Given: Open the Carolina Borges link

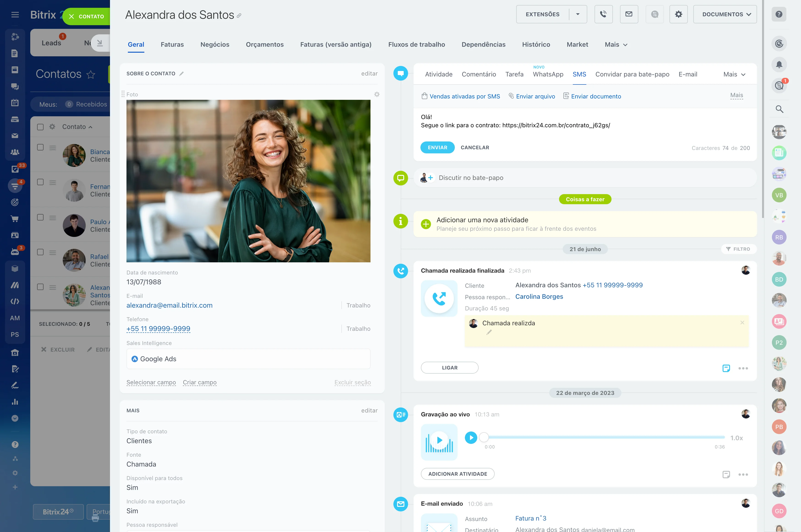Looking at the screenshot, I should pos(539,296).
